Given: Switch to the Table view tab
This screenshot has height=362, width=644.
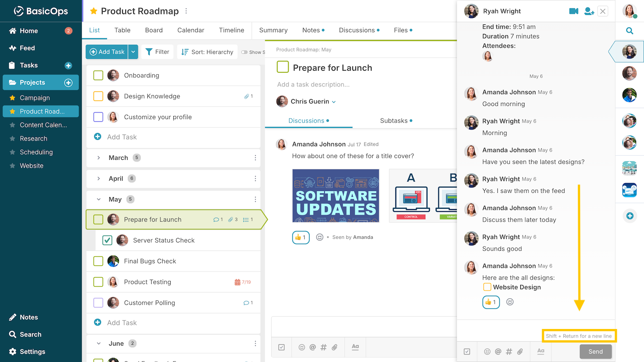Looking at the screenshot, I should (x=122, y=30).
